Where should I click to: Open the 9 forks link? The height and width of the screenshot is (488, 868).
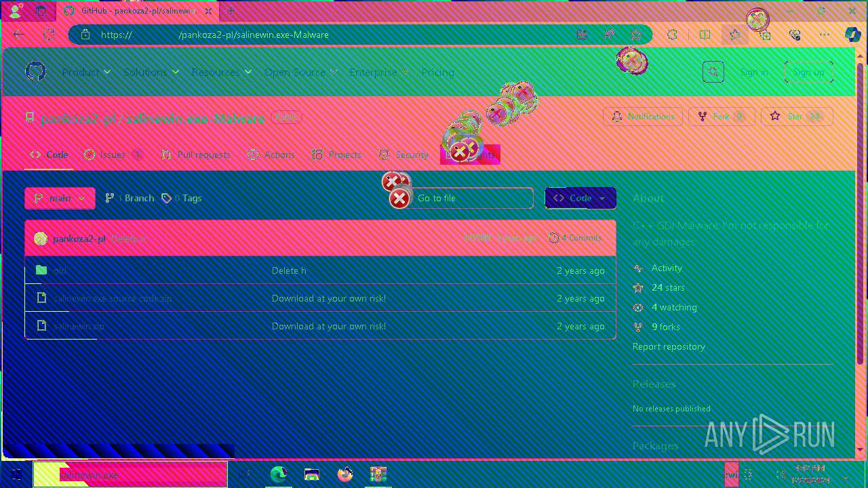click(666, 327)
